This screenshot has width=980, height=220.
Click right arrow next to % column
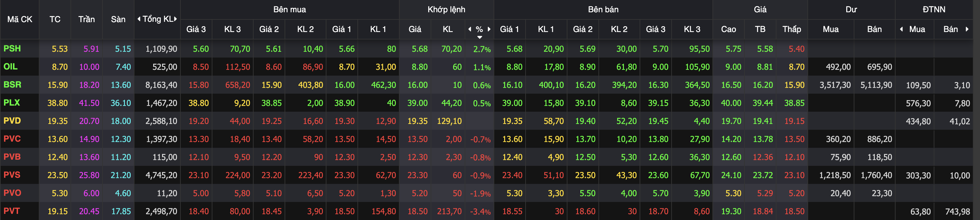pyautogui.click(x=489, y=29)
